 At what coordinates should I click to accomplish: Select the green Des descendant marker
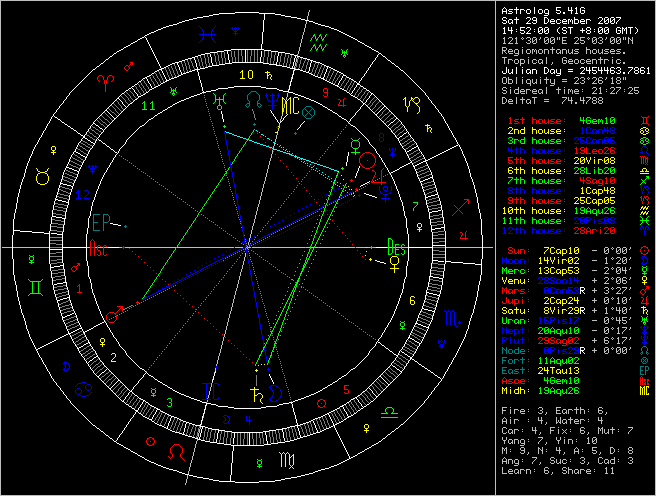point(394,244)
